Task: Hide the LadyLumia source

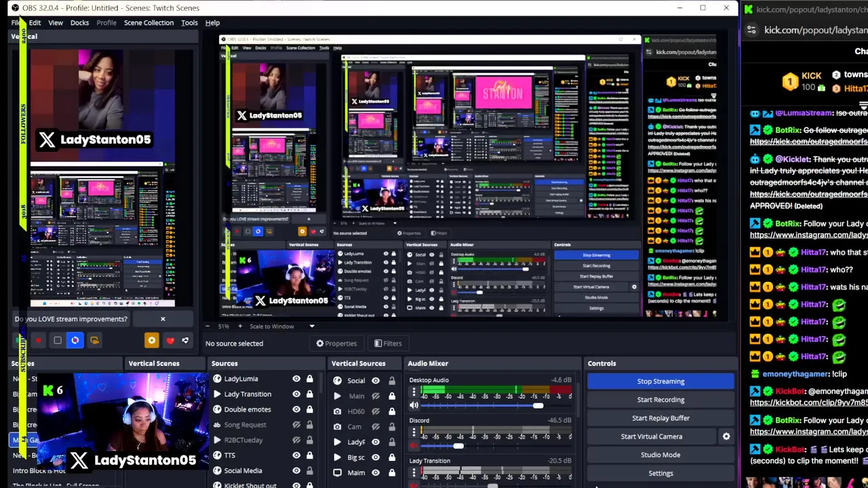Action: [296, 379]
